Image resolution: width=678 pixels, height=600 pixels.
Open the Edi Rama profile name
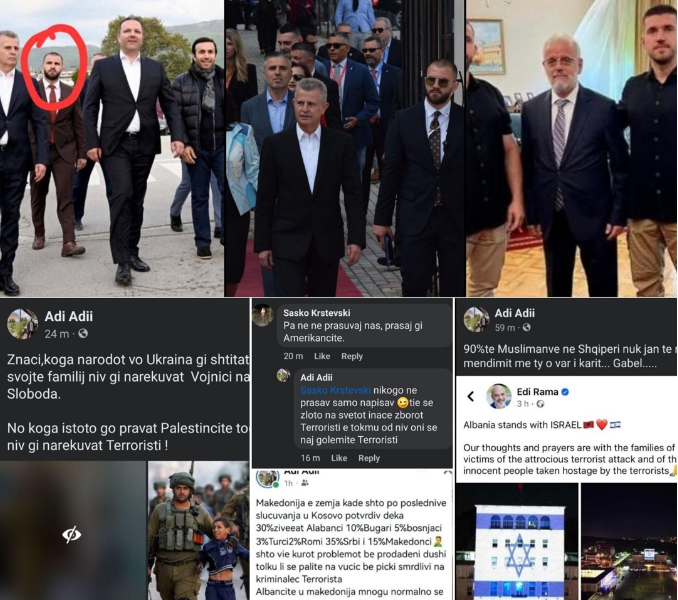pos(537,392)
